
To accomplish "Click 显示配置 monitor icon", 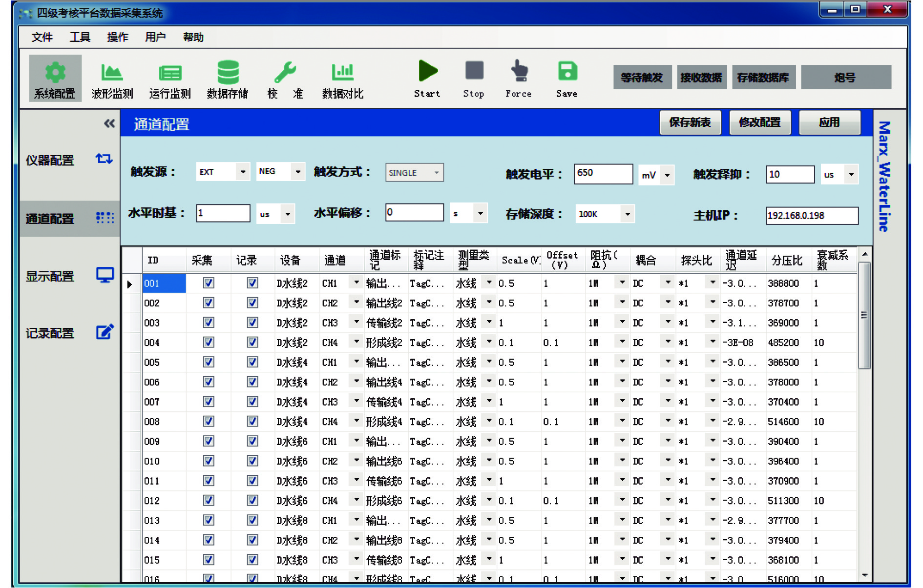I will click(x=105, y=275).
